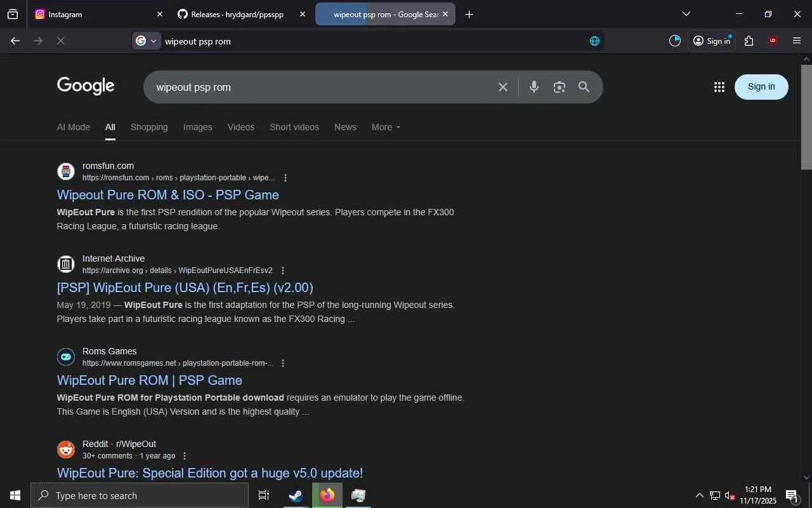Switch to the Releases hrydgard/ppsspp tab
The width and height of the screenshot is (812, 508).
(242, 14)
